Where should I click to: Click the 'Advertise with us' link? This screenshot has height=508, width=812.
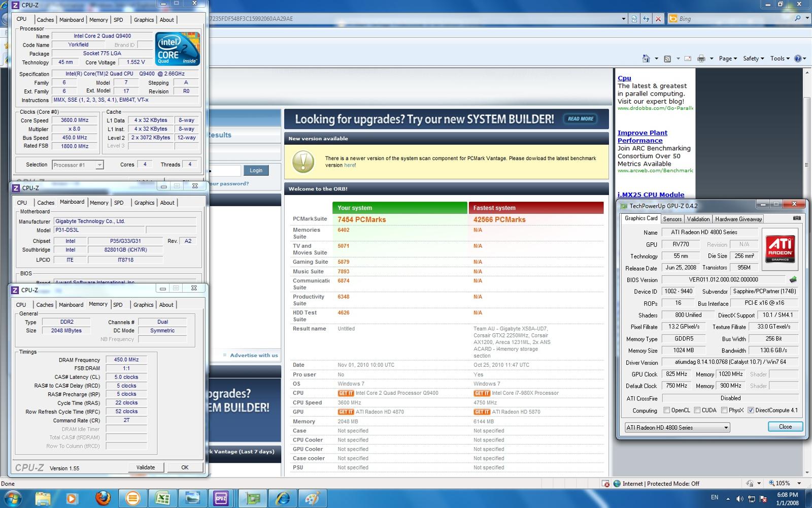[254, 355]
